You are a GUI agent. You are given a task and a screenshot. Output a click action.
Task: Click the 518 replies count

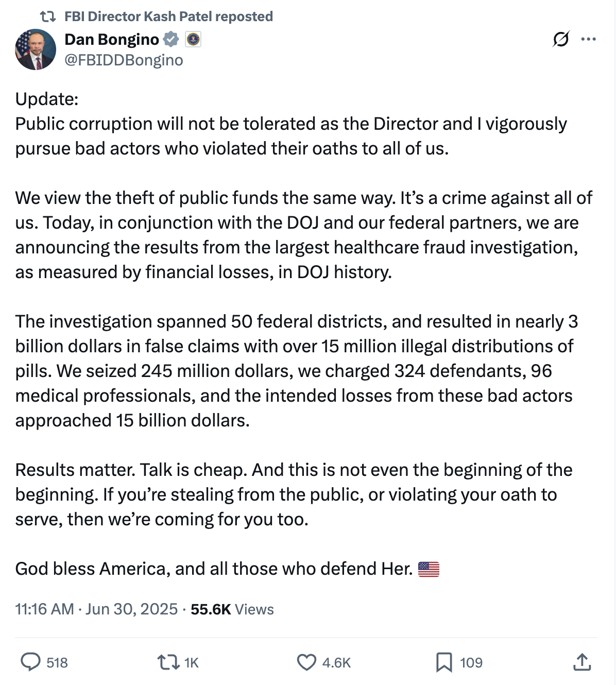click(x=57, y=662)
